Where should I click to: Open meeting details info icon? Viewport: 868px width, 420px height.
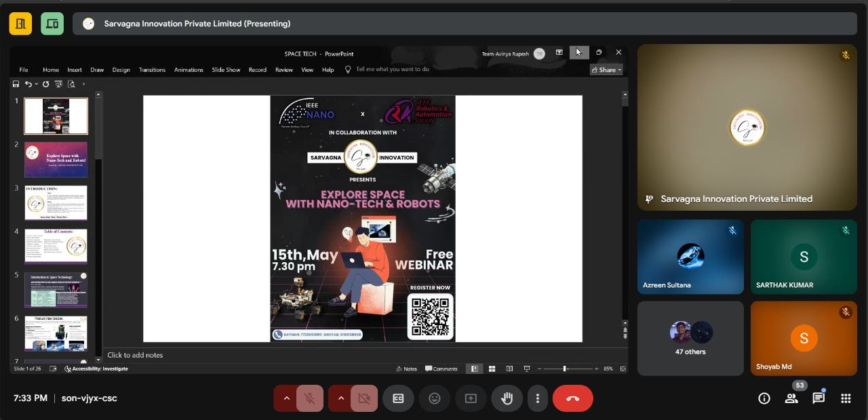(x=764, y=398)
